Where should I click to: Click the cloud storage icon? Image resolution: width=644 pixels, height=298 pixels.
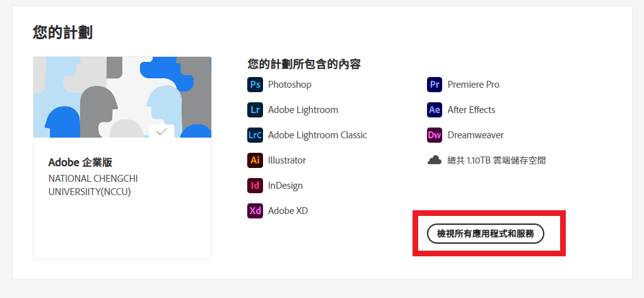click(435, 160)
